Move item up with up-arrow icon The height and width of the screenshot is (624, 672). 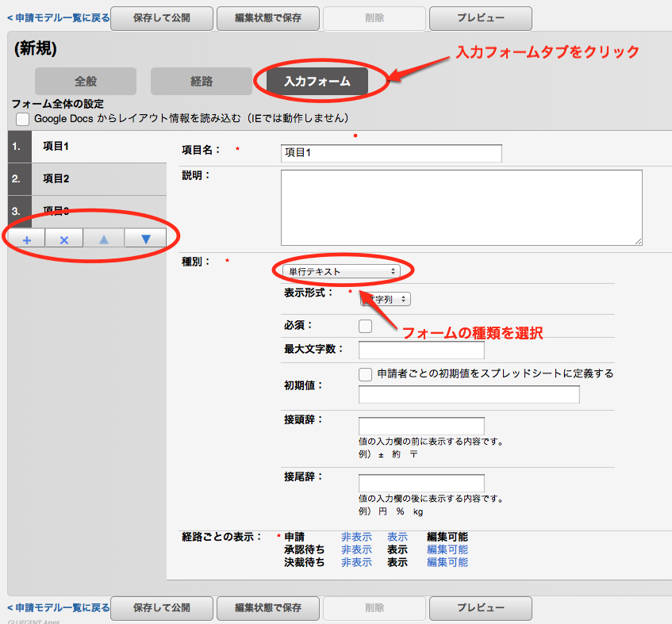click(x=104, y=239)
